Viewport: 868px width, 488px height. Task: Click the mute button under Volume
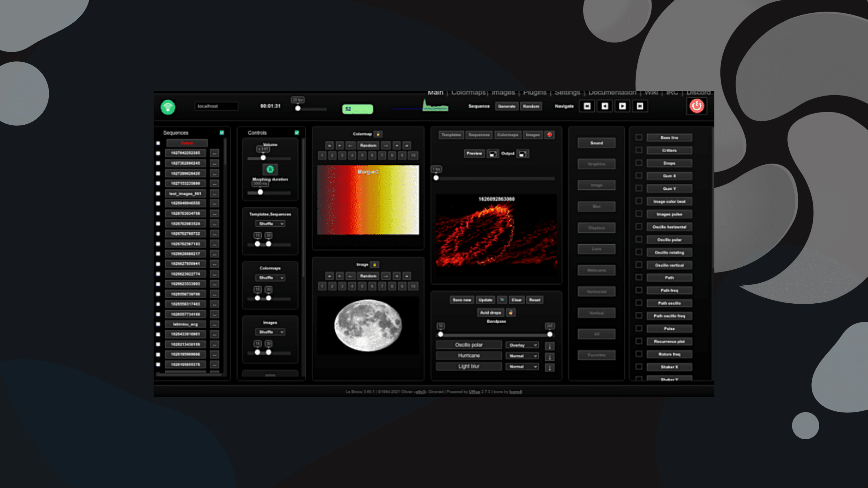[x=270, y=169]
